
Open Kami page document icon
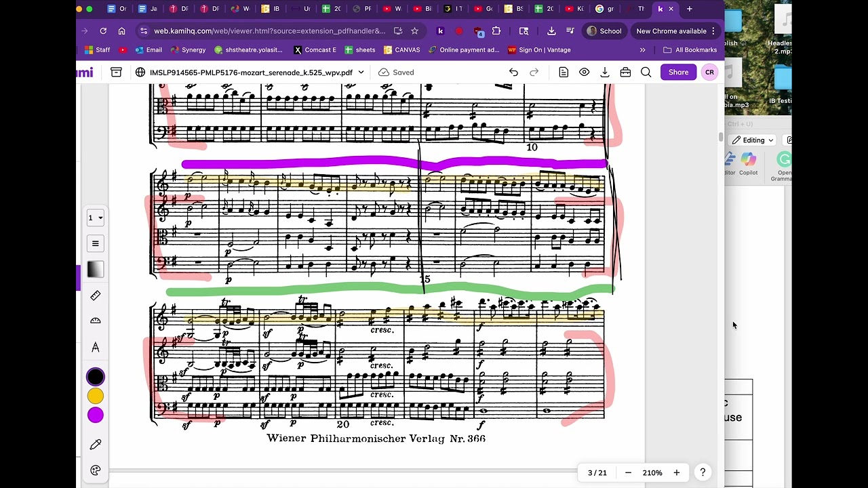click(x=564, y=72)
